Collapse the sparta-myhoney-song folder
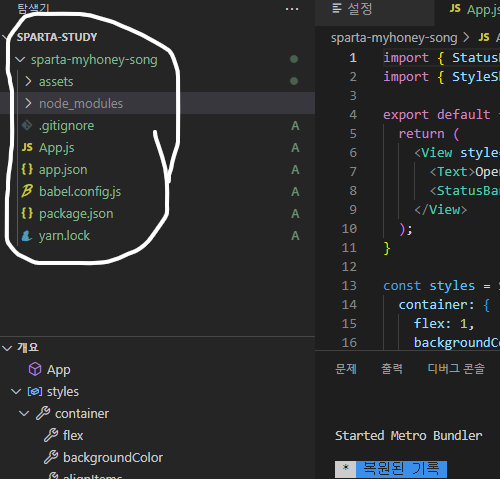The image size is (500, 479). coord(20,60)
